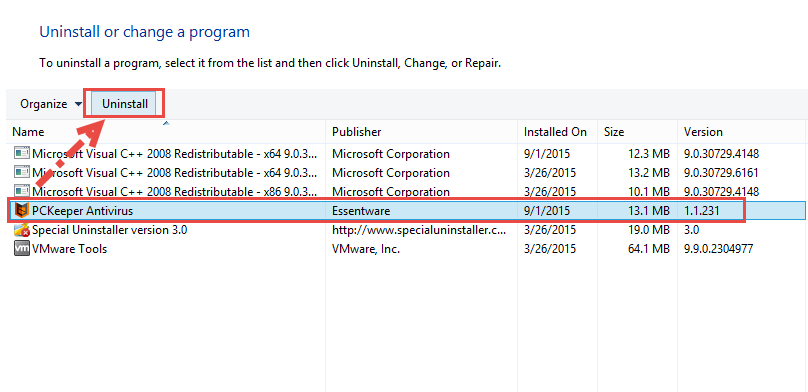Click VMware Tools' 3/26/2015 install date
The height and width of the screenshot is (392, 808).
550,249
